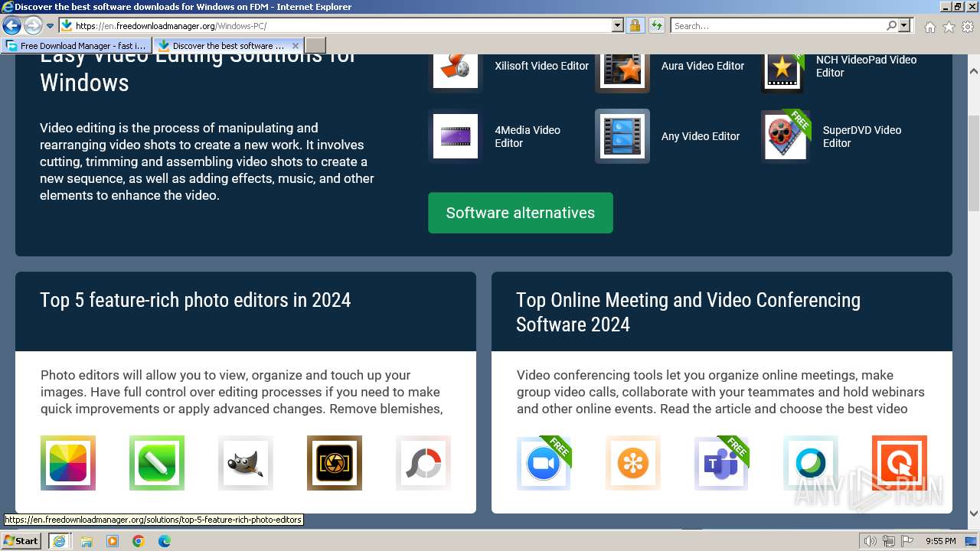This screenshot has height=551, width=980.
Task: Select the GIMP mascot icon
Action: [x=246, y=463]
